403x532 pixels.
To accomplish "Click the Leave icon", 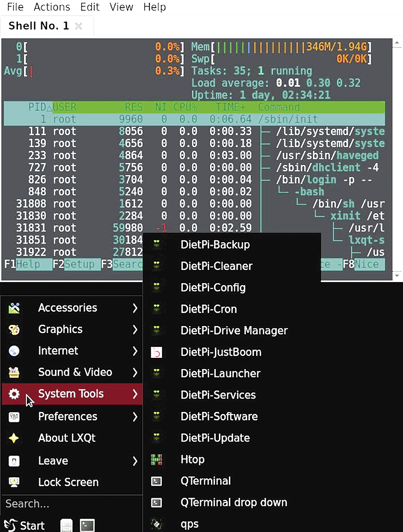I will 14,461.
